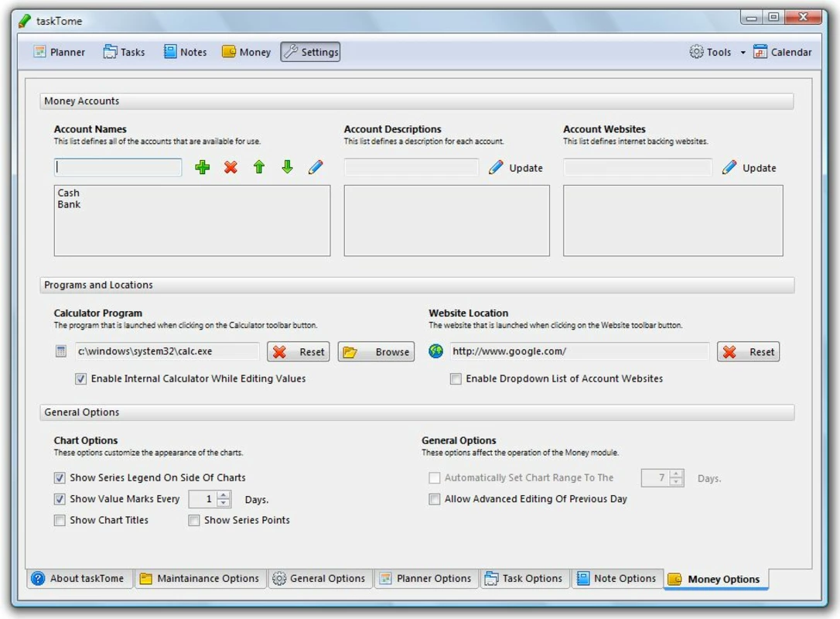840x619 pixels.
Task: Minimize the taskTome window
Action: pyautogui.click(x=751, y=17)
